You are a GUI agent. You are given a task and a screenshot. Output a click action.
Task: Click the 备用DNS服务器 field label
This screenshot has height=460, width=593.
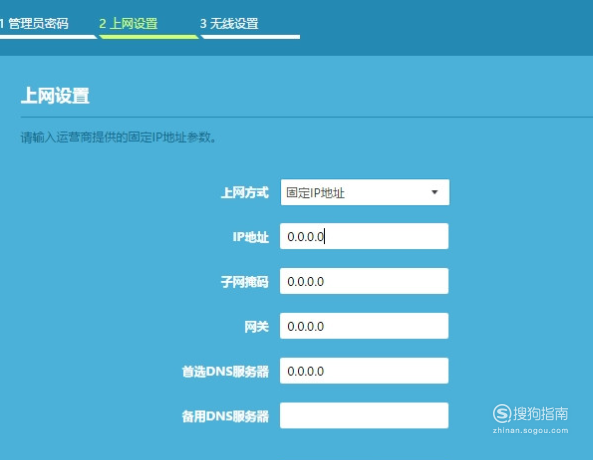[x=225, y=416]
